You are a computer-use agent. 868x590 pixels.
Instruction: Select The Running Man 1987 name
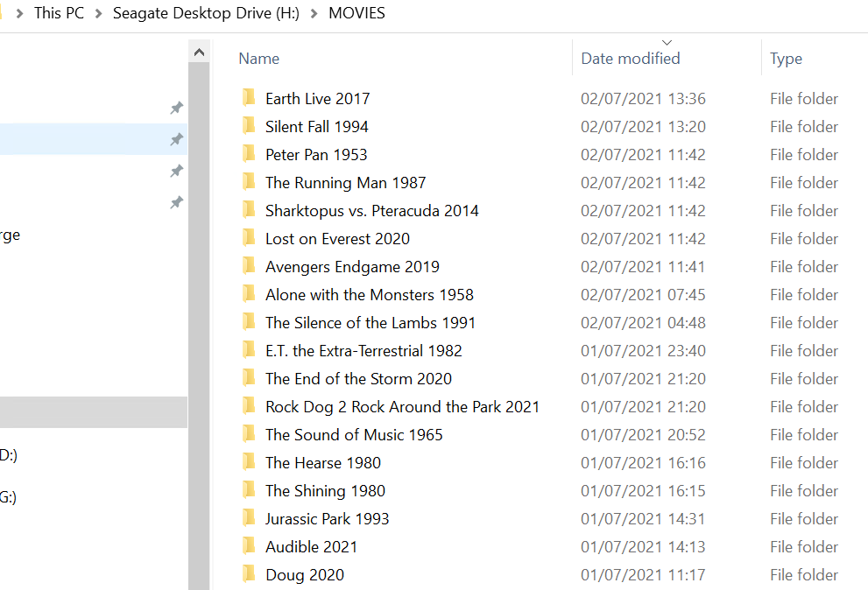click(345, 183)
